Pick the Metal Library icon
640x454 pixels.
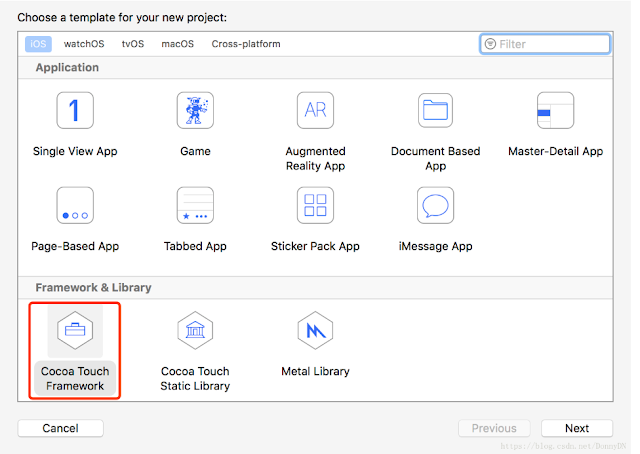[x=316, y=330]
